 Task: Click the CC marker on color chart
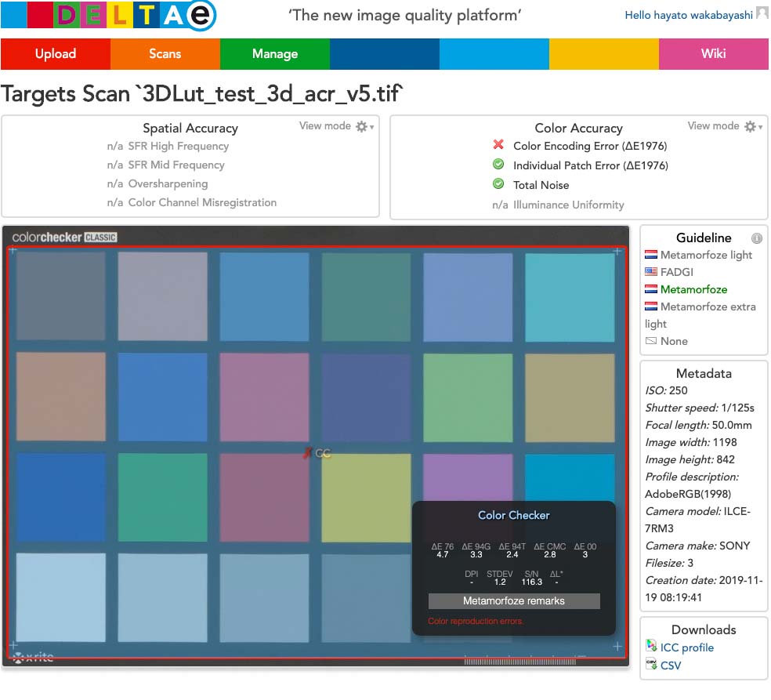pyautogui.click(x=317, y=453)
